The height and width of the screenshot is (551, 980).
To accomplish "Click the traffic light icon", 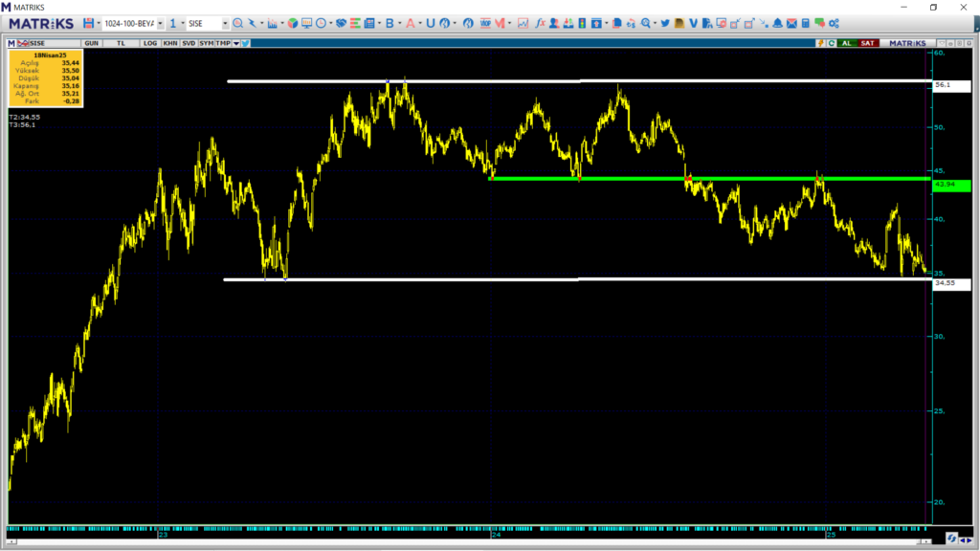I will click(x=582, y=23).
